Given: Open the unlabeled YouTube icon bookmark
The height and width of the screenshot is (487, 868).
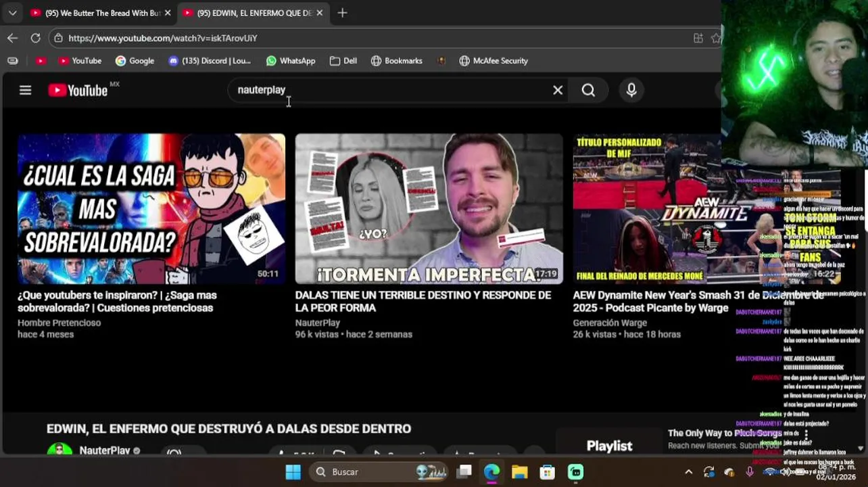Looking at the screenshot, I should click(x=41, y=61).
